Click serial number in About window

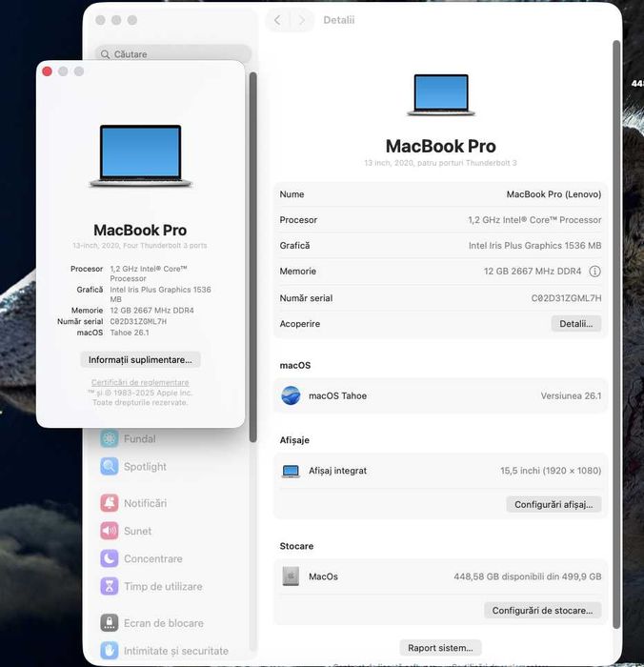[x=138, y=322]
